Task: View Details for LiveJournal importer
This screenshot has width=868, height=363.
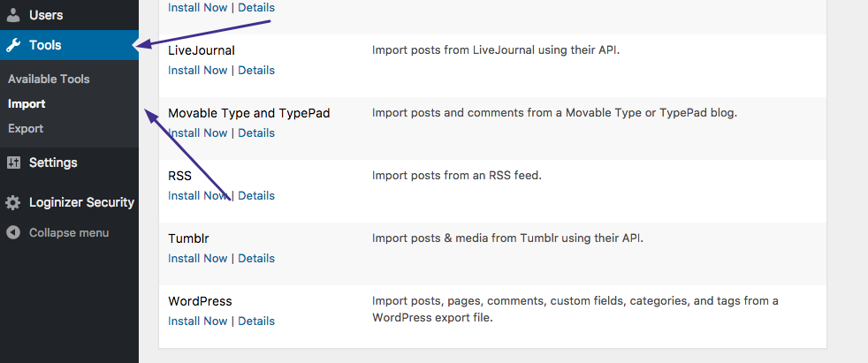Action: coord(256,71)
